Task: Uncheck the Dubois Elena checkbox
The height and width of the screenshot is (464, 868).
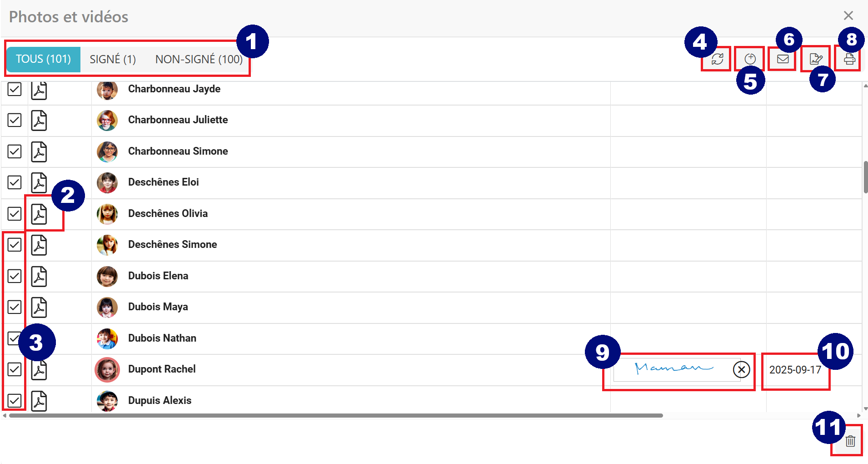Action: pos(15,276)
